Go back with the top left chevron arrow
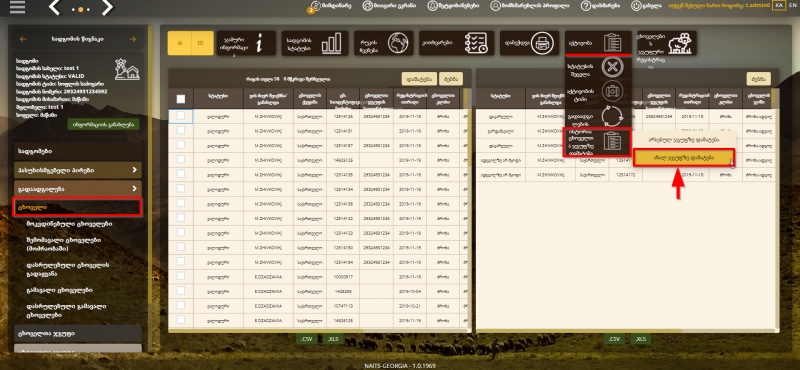The image size is (800, 370). 55,7
